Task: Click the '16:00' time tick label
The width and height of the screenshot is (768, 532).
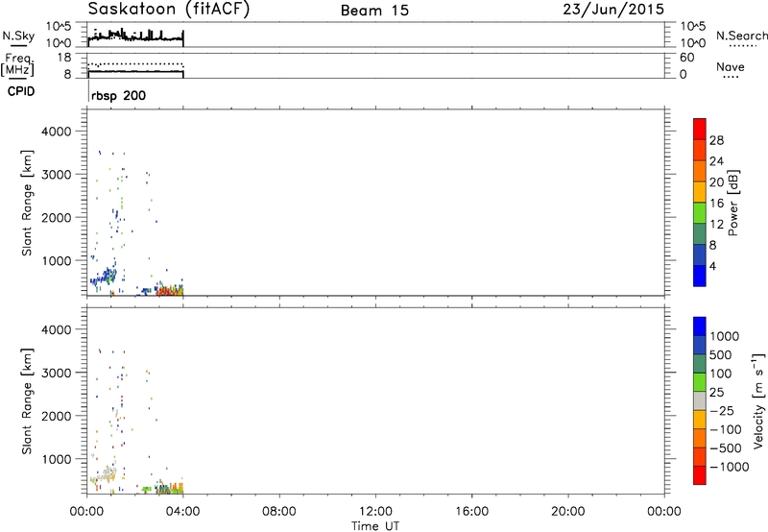Action: point(471,512)
